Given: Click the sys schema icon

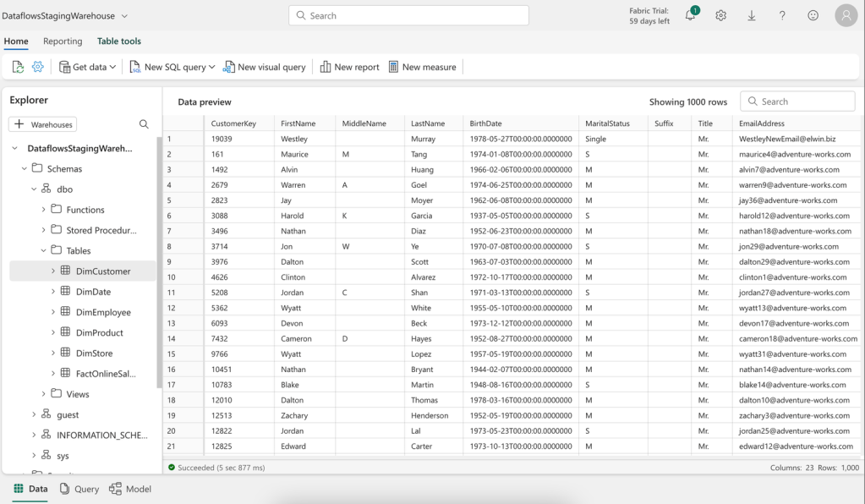Looking at the screenshot, I should click(47, 455).
